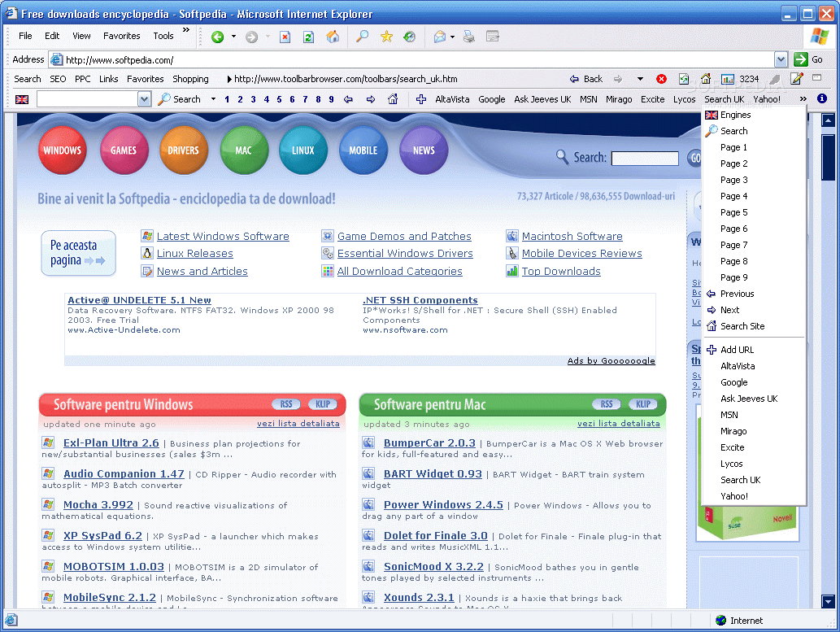This screenshot has height=632, width=840.
Task: Click the Refresh page icon
Action: click(308, 37)
